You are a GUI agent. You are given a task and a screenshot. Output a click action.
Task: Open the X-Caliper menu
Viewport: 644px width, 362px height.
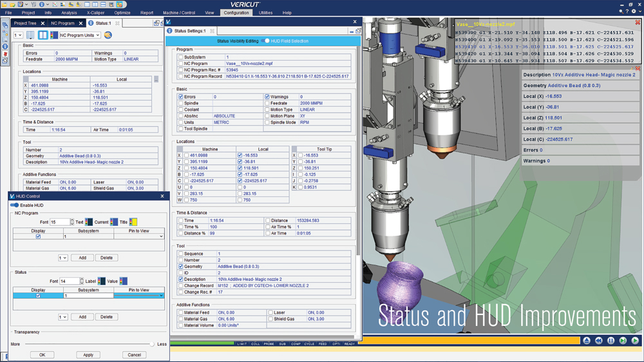click(x=95, y=13)
